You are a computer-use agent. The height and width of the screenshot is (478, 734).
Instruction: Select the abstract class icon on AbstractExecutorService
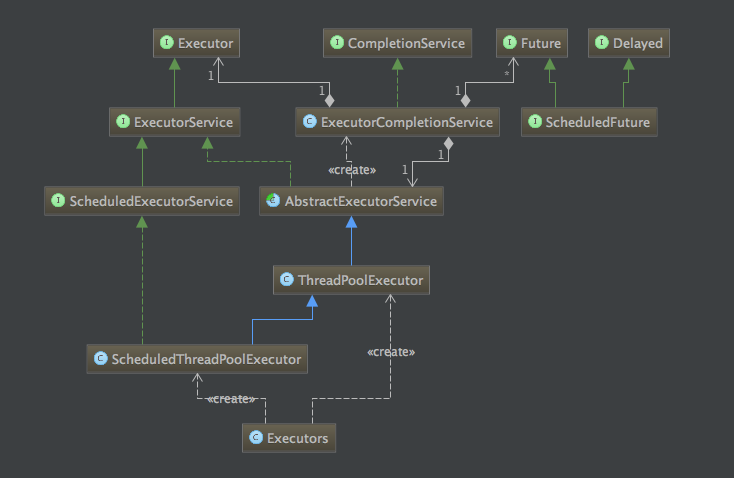point(273,200)
